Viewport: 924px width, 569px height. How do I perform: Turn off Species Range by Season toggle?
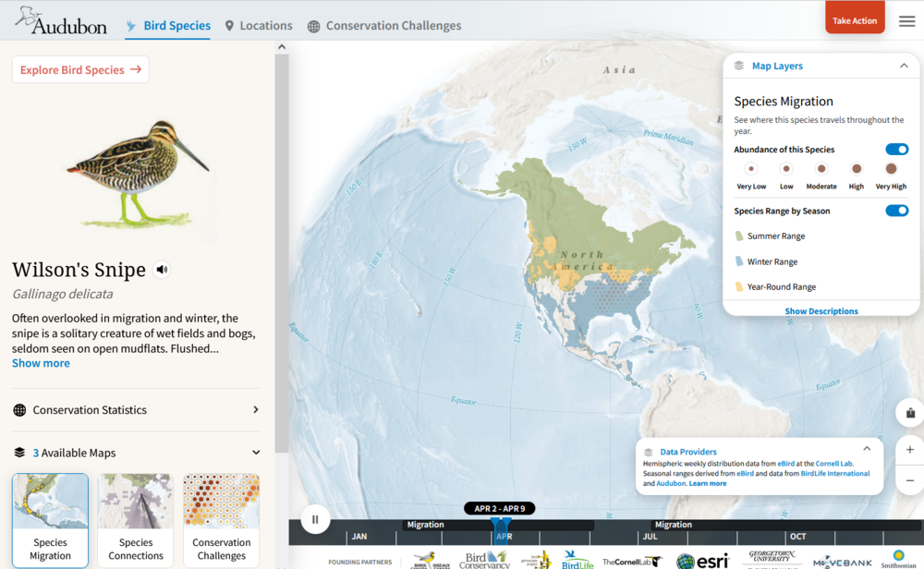click(896, 211)
